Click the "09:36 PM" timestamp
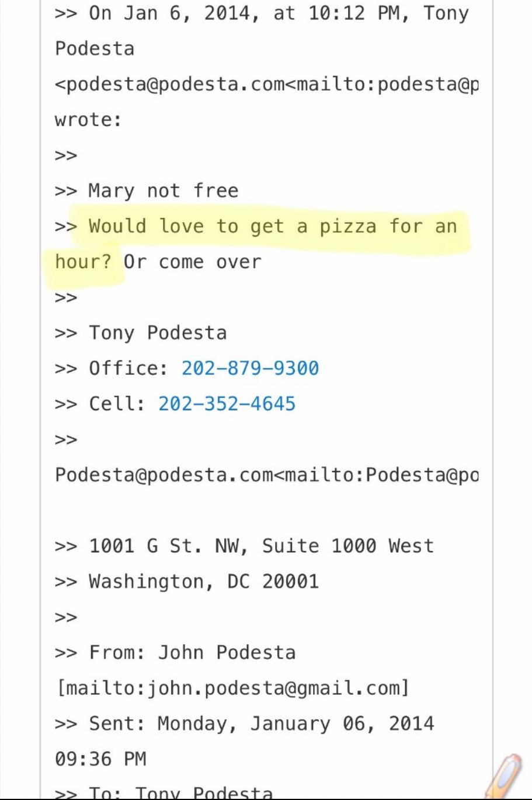 (x=100, y=759)
